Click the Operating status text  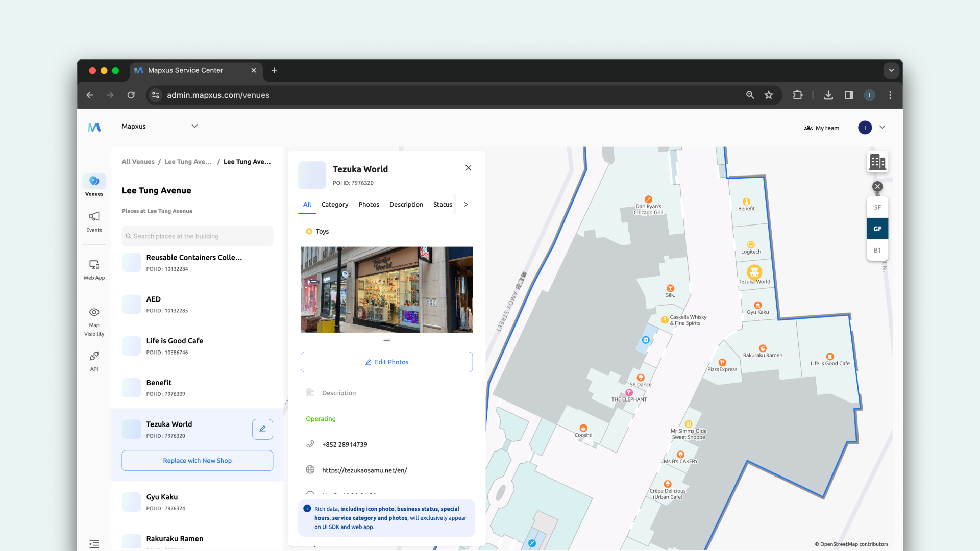click(321, 419)
